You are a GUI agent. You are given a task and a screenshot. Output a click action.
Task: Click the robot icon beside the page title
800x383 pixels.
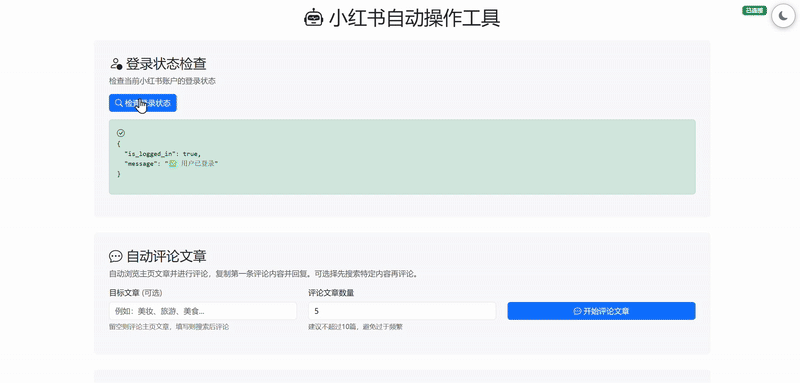(x=314, y=18)
